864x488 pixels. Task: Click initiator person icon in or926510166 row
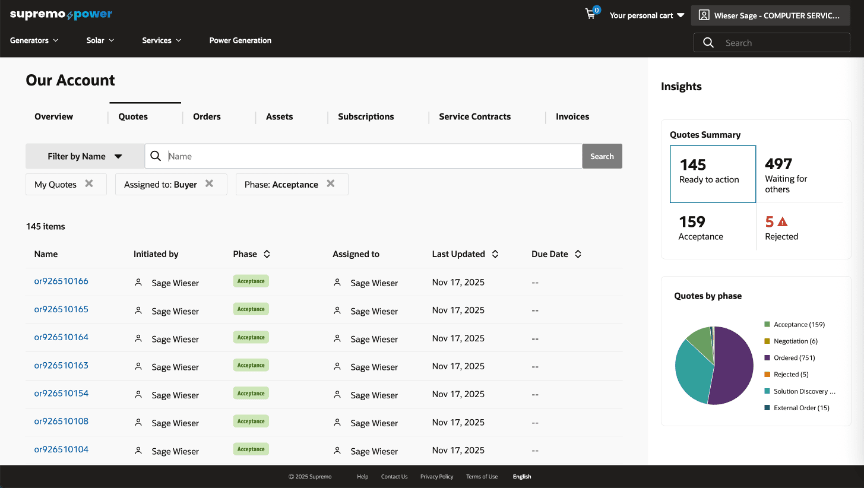click(x=138, y=282)
